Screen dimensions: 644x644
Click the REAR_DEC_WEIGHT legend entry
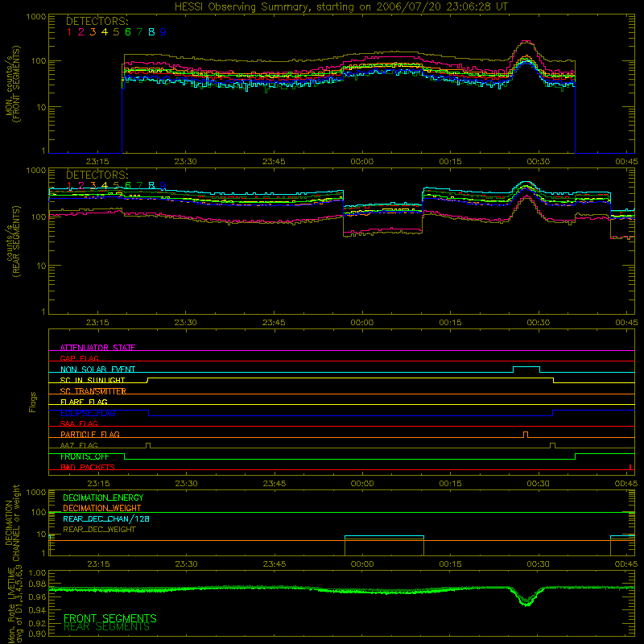(99, 530)
